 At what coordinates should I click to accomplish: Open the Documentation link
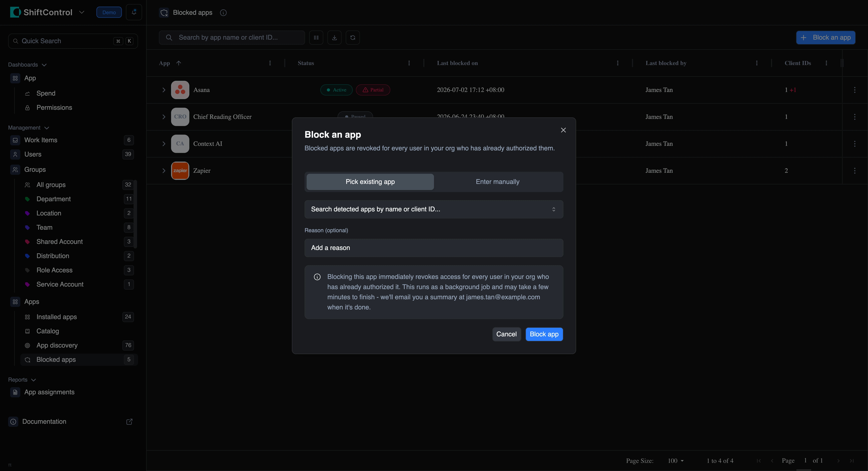click(44, 422)
